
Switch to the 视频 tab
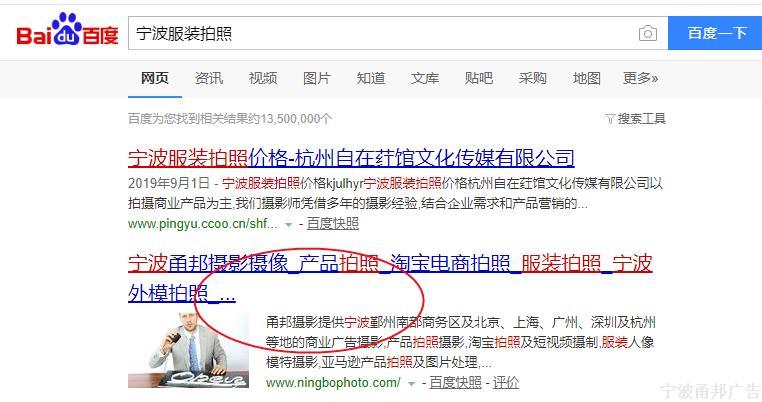pos(263,78)
